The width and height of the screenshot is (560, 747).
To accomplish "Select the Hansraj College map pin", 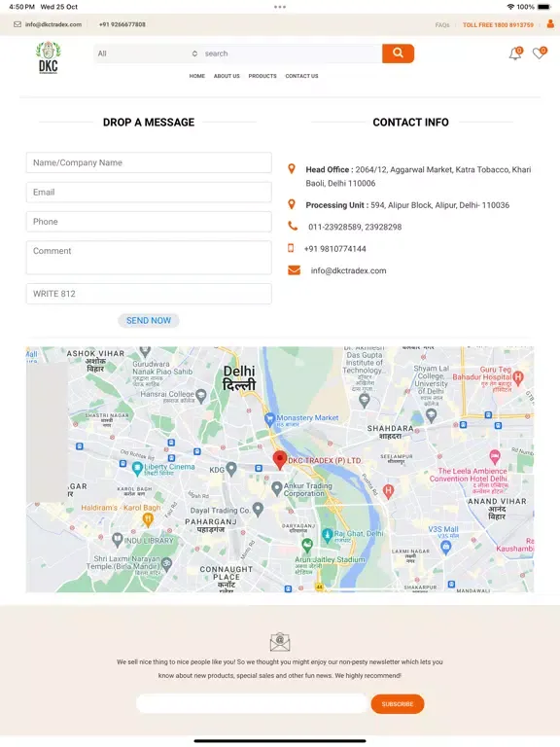I will point(201,396).
